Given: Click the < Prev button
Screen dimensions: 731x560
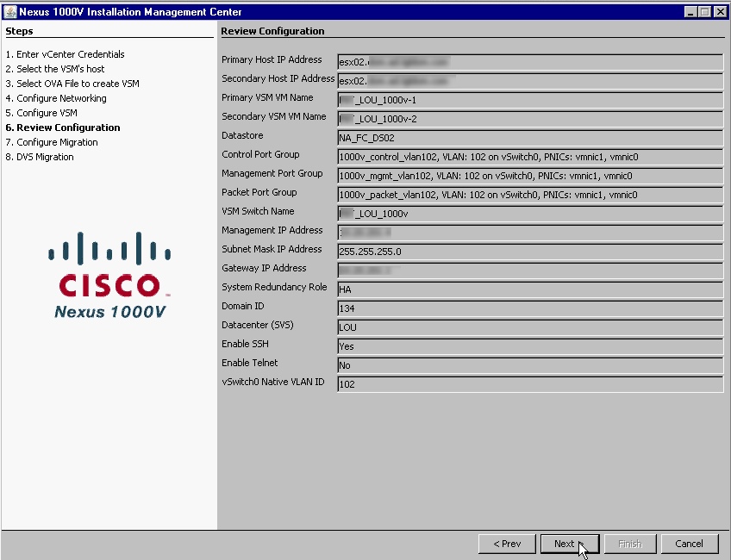Looking at the screenshot, I should tap(507, 544).
